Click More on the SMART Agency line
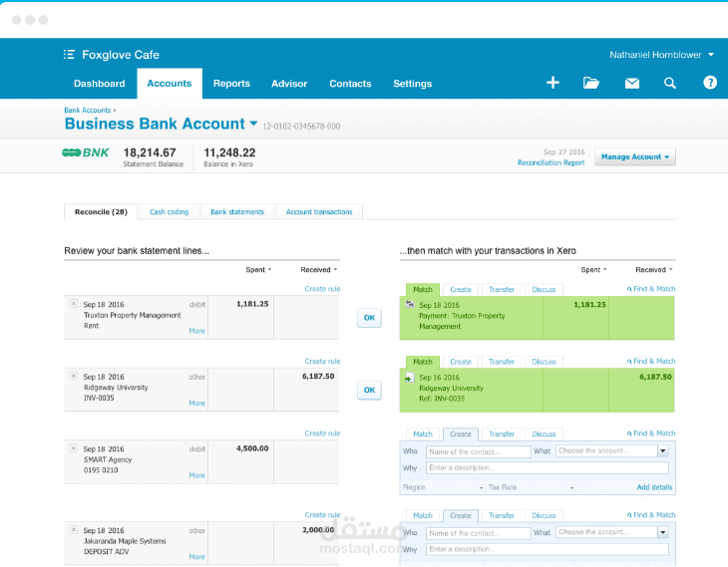The height and width of the screenshot is (567, 728). click(x=196, y=475)
